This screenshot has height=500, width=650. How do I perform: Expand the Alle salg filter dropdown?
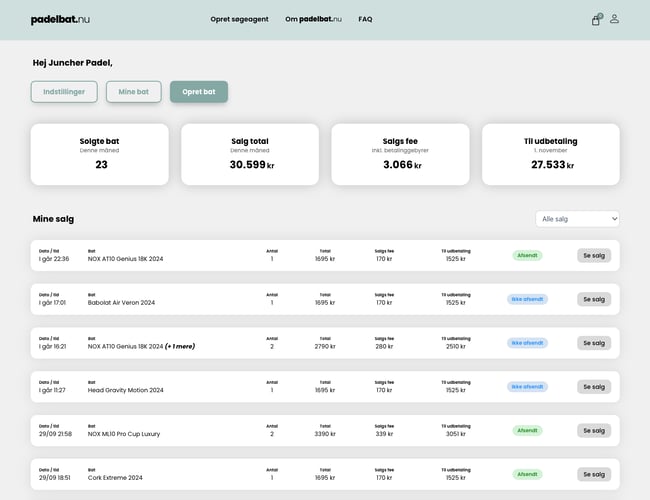(x=578, y=219)
